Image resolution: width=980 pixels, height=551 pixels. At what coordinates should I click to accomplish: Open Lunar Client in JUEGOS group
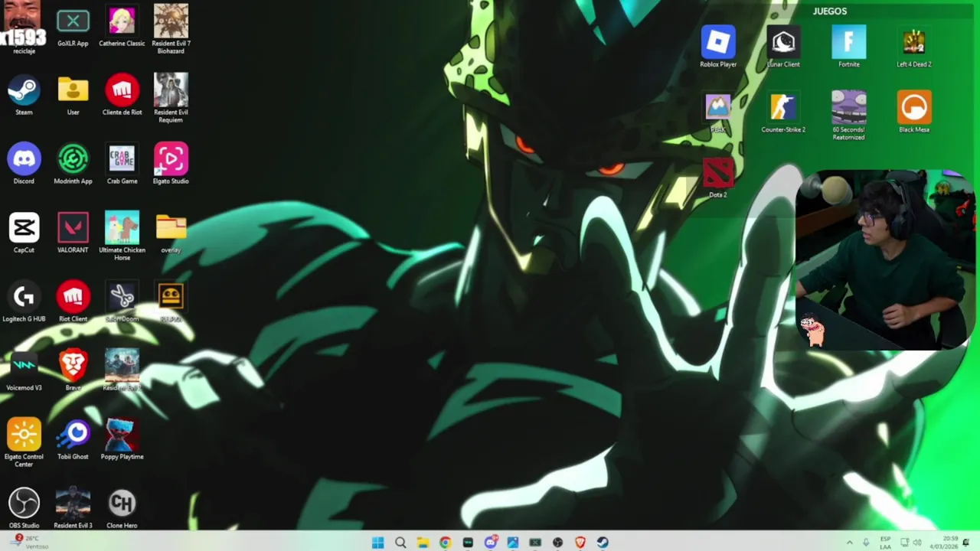(783, 47)
